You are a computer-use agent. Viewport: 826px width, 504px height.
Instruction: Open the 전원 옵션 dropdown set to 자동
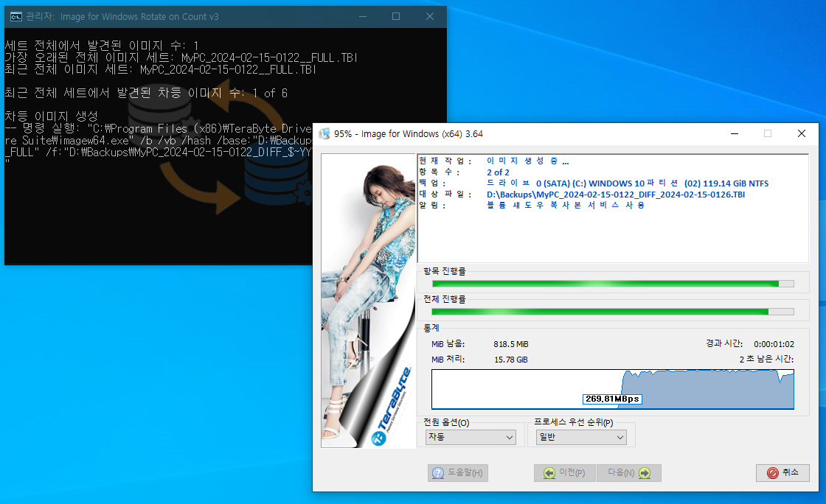click(471, 437)
